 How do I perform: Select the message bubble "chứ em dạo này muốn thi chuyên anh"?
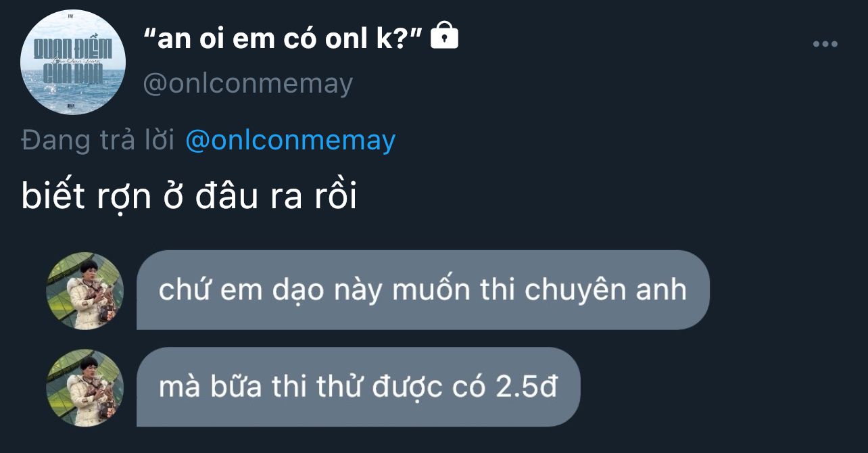423,290
